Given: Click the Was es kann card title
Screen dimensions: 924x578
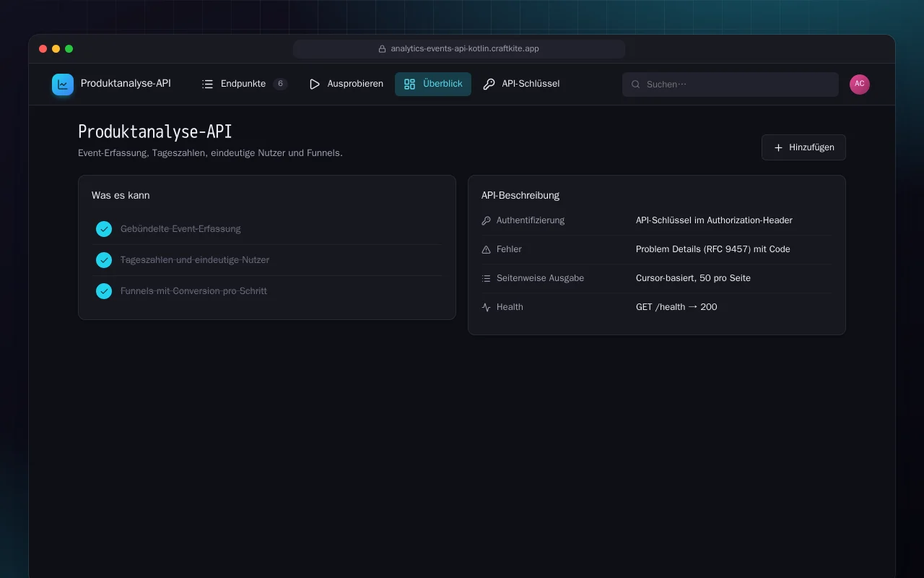Looking at the screenshot, I should point(121,195).
